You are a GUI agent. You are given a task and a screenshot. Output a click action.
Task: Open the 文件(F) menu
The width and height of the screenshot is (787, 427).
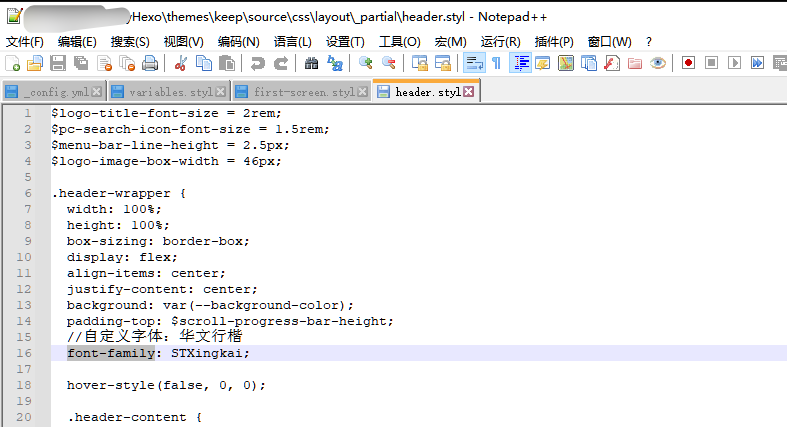coord(25,42)
